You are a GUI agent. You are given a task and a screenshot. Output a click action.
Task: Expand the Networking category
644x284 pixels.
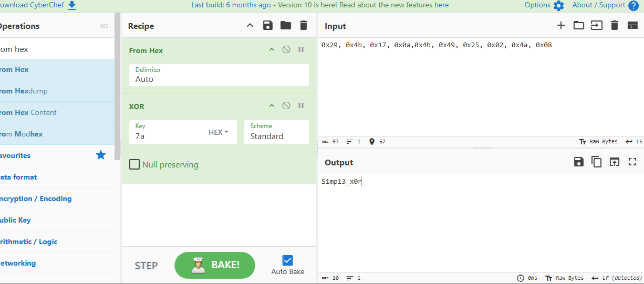(x=57, y=263)
